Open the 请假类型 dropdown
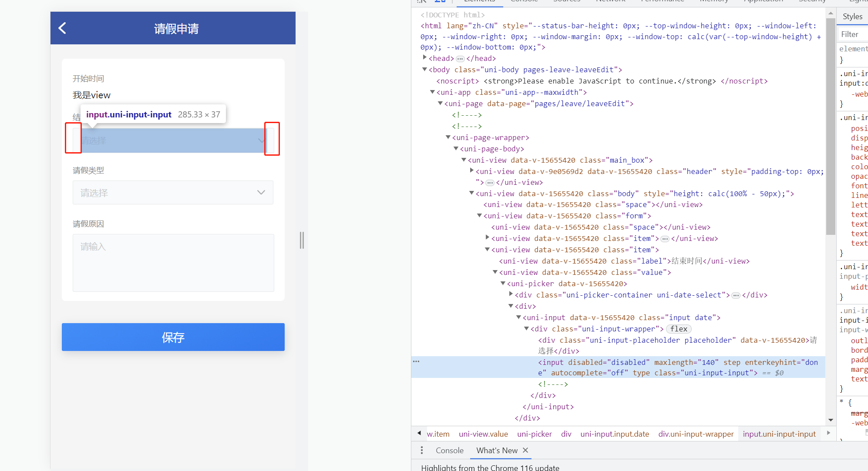 click(x=173, y=192)
